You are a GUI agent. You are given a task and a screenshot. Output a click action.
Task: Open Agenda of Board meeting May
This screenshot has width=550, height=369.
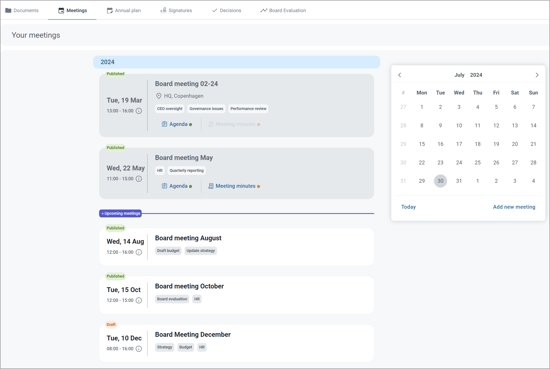click(177, 186)
